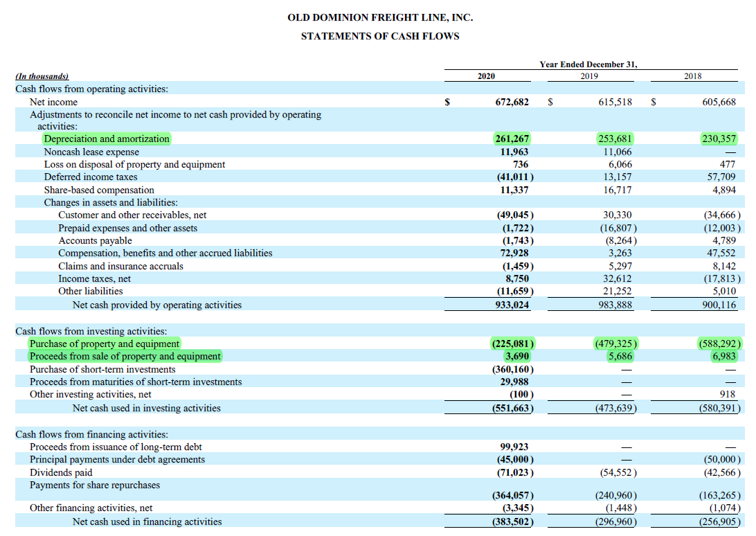This screenshot has width=756, height=536.
Task: Click the '(In thousands)' label
Action: (42, 76)
